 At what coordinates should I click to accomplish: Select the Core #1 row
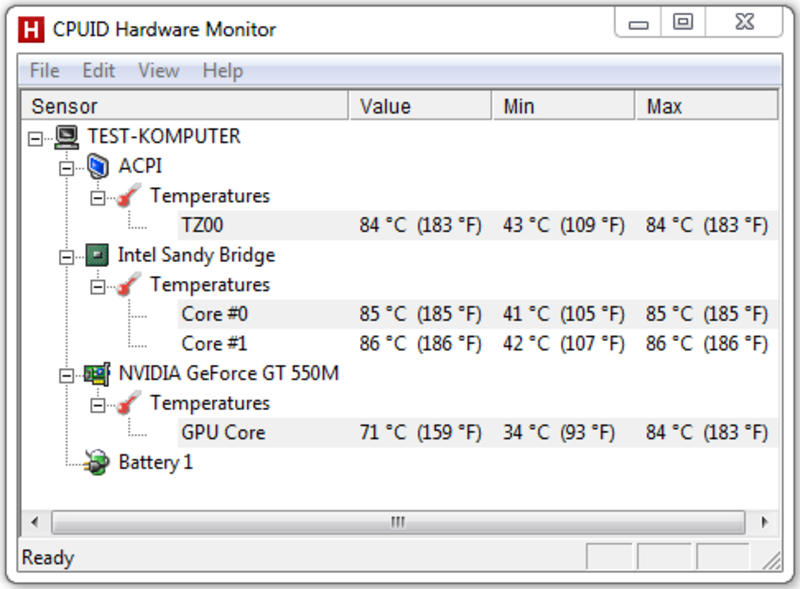click(x=478, y=343)
